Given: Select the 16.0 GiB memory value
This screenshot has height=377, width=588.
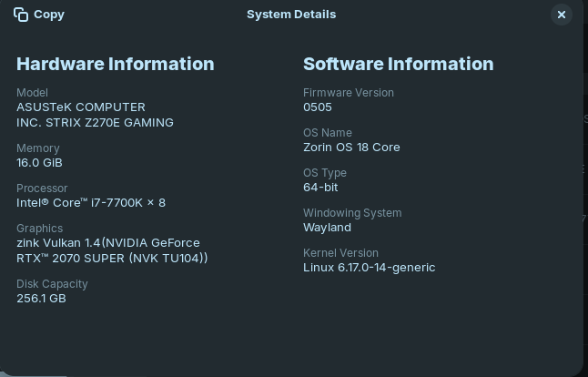Looking at the screenshot, I should tap(39, 163).
